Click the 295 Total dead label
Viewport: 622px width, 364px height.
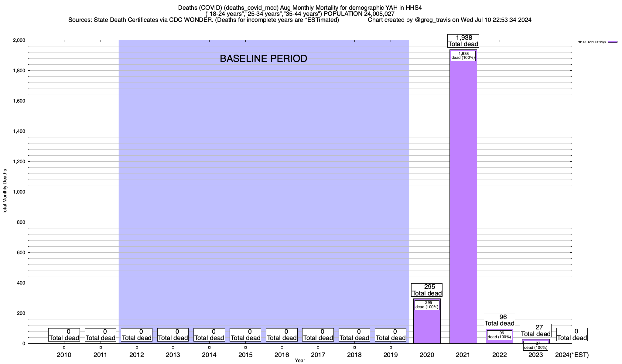(x=427, y=290)
